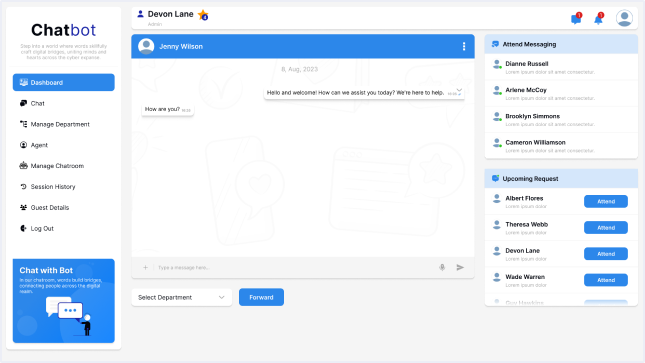Click the microphone icon in message bar
This screenshot has width=645, height=363.
point(442,268)
